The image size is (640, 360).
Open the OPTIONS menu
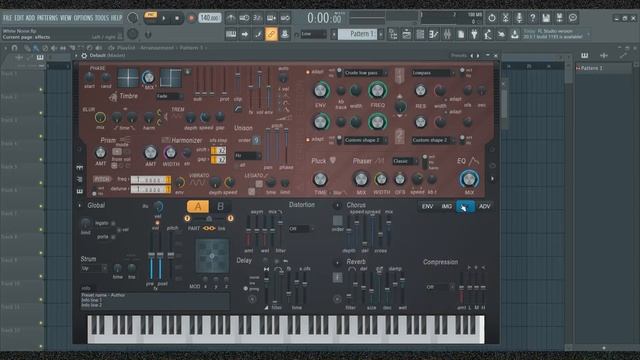click(83, 18)
